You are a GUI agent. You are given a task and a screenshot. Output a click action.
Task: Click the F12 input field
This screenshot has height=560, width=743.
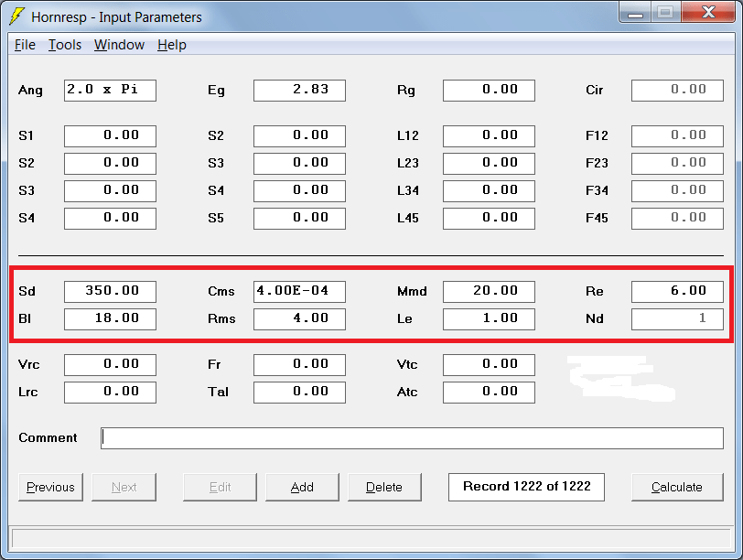click(x=677, y=136)
